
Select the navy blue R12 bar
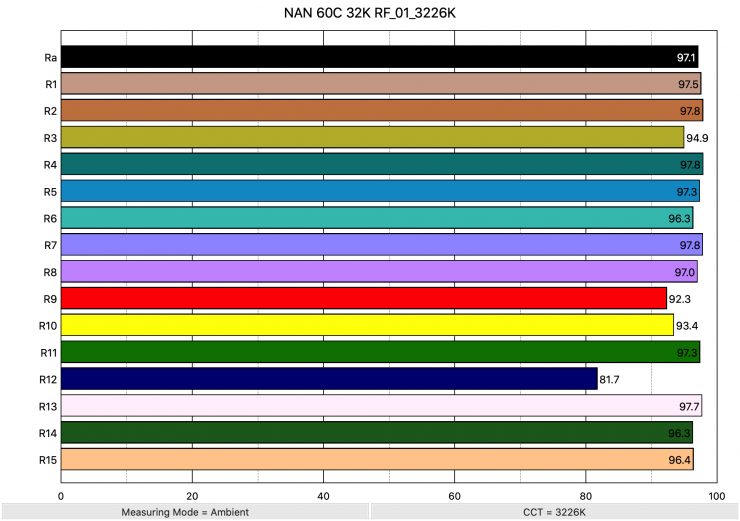(x=329, y=379)
